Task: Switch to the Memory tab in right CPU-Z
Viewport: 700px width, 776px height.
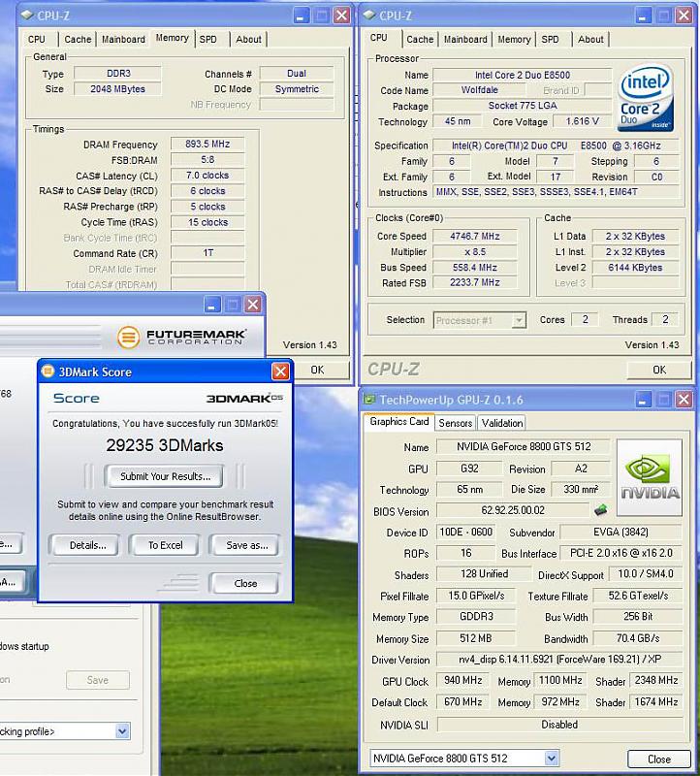Action: [x=514, y=39]
